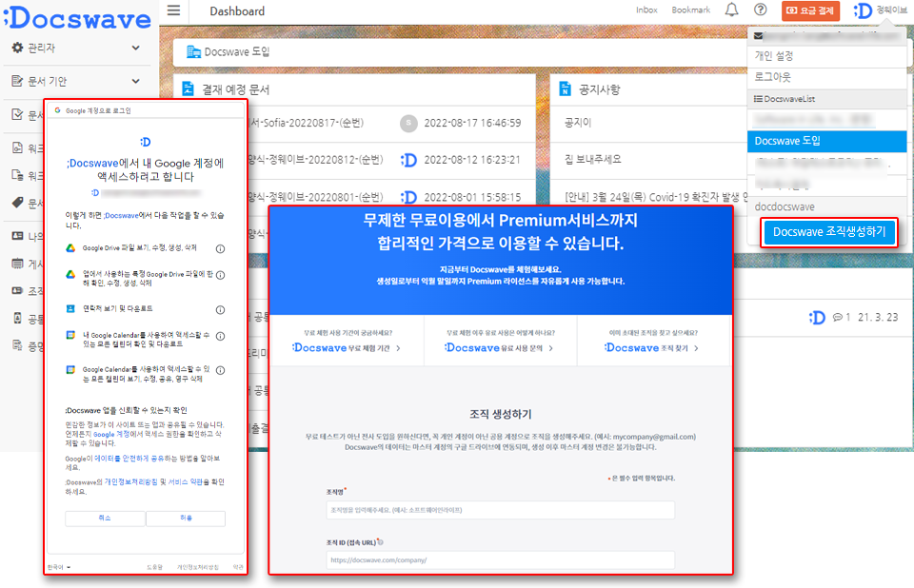Open the Inbox link in the top bar
This screenshot has height=588, width=914.
pos(646,10)
